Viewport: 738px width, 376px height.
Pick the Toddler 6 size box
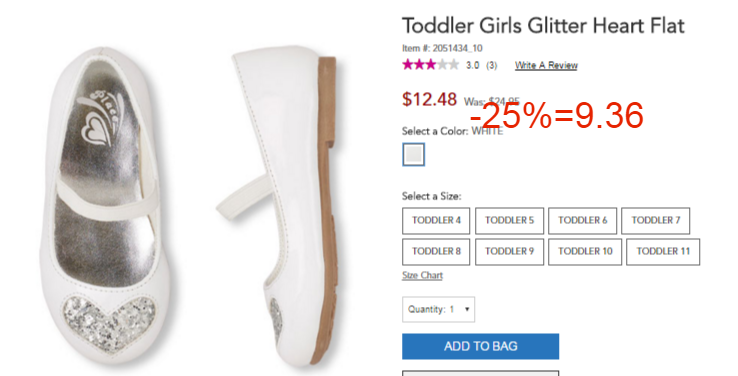[x=582, y=221]
